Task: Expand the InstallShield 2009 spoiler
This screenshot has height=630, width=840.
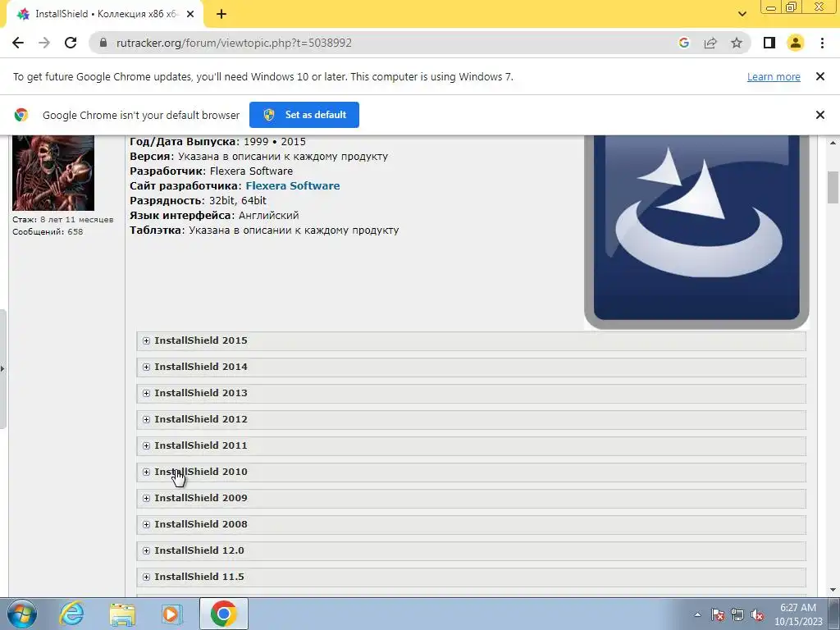Action: (x=472, y=498)
